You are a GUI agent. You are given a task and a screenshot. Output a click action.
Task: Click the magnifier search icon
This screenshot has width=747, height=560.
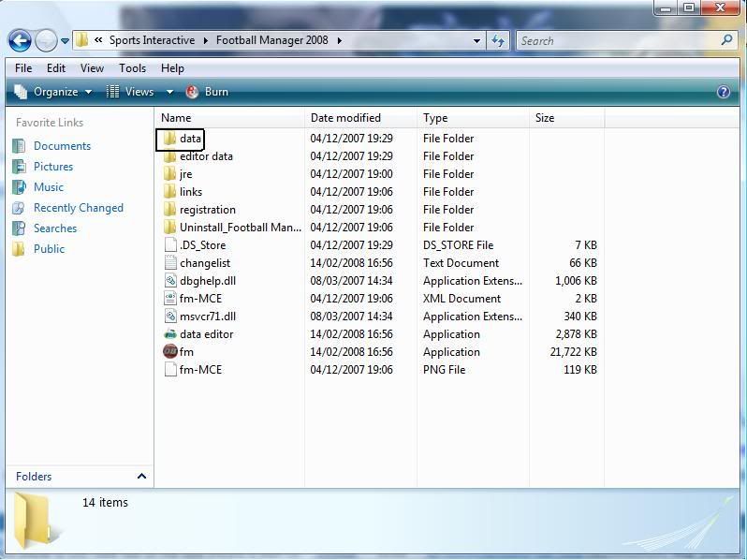(727, 40)
